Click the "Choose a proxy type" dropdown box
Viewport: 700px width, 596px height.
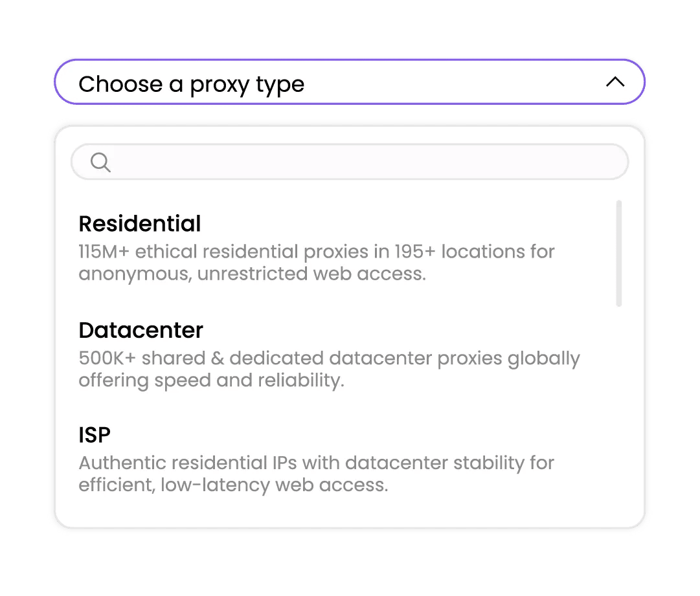pos(349,82)
